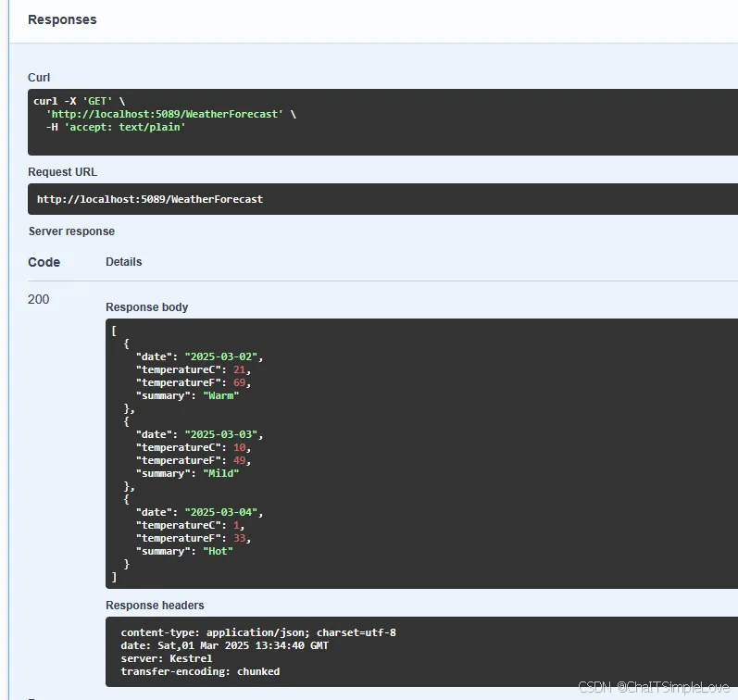Select the 200 status code
This screenshot has width=738, height=700.
39,299
